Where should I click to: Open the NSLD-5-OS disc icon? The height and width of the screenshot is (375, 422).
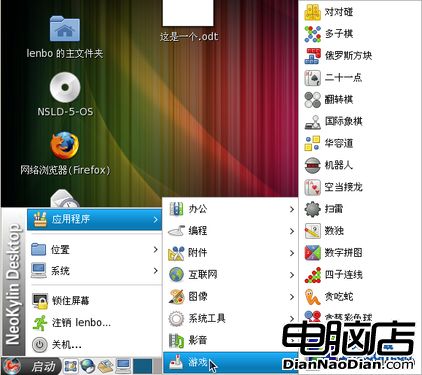(65, 87)
